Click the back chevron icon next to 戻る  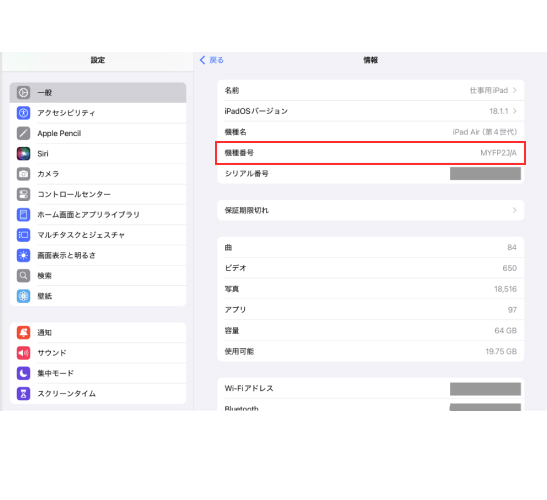202,60
